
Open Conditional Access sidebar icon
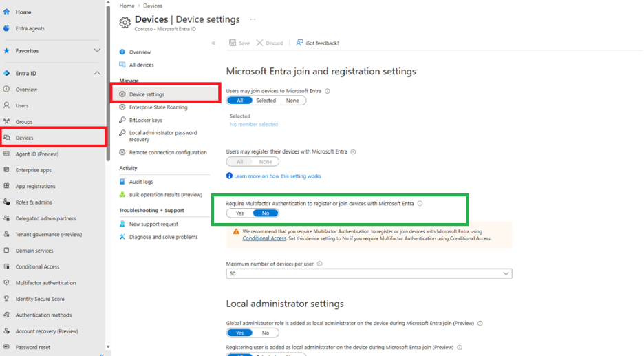pos(6,266)
